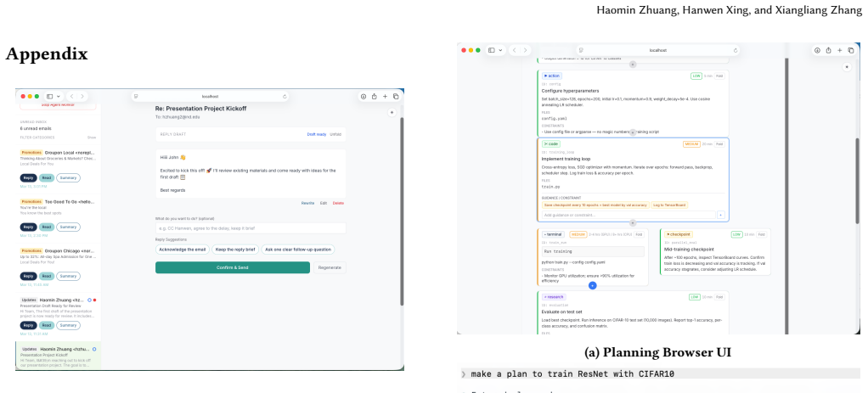868x393 pixels.
Task: Click the 'action' type tag
Action: 552,76
